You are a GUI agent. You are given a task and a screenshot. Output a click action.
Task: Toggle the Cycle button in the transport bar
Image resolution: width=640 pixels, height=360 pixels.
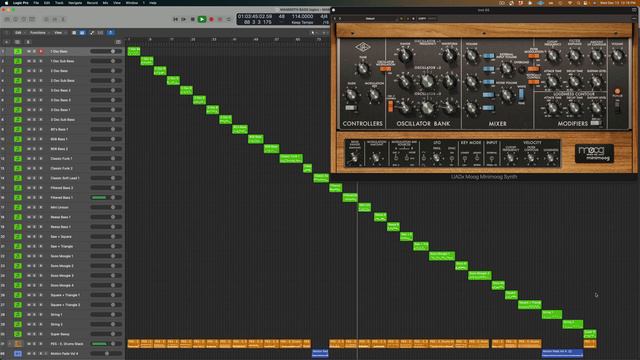click(x=229, y=19)
